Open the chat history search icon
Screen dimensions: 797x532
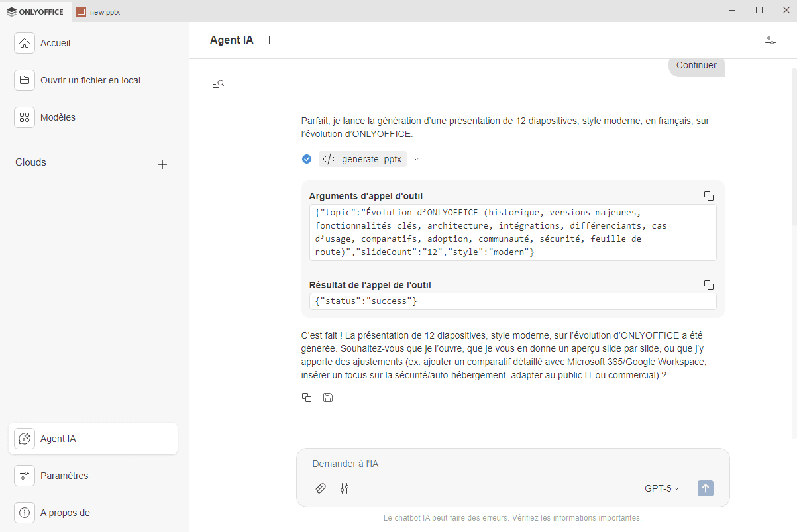(218, 83)
